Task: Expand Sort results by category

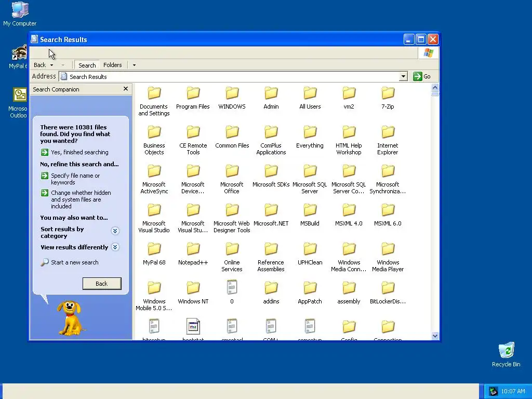Action: pyautogui.click(x=115, y=231)
